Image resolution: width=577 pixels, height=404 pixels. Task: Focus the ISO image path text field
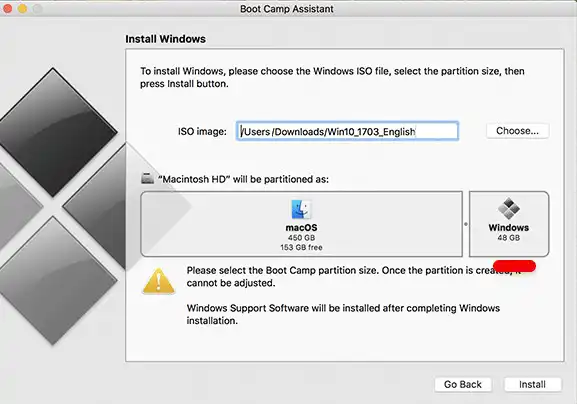pos(347,131)
